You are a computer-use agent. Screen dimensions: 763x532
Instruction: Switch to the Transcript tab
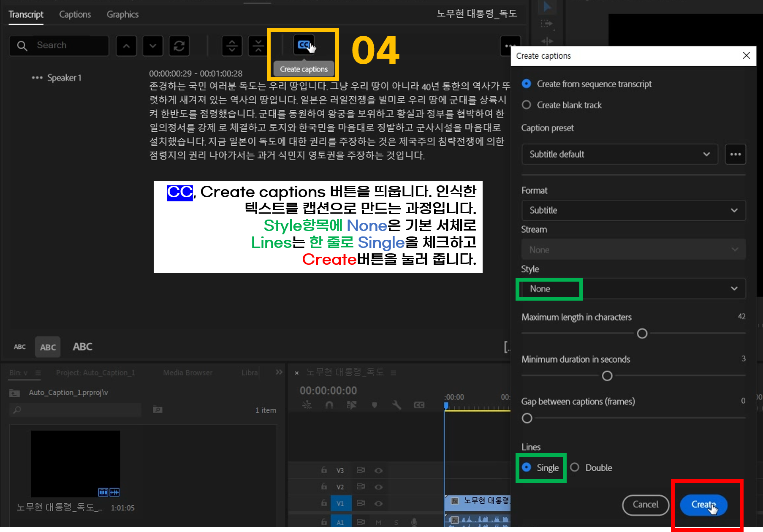pos(26,14)
